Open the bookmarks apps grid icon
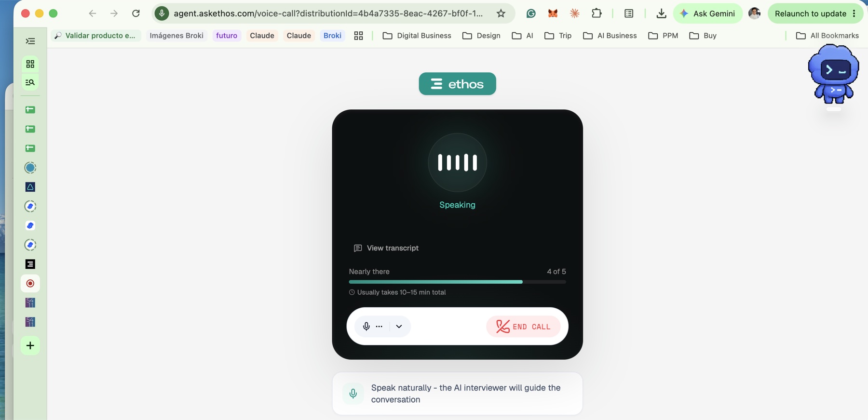The width and height of the screenshot is (868, 420). (x=358, y=36)
